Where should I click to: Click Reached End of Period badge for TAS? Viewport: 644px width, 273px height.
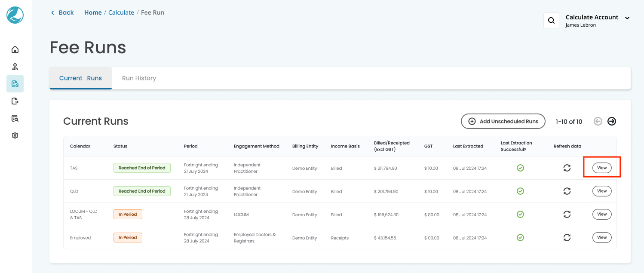point(142,168)
